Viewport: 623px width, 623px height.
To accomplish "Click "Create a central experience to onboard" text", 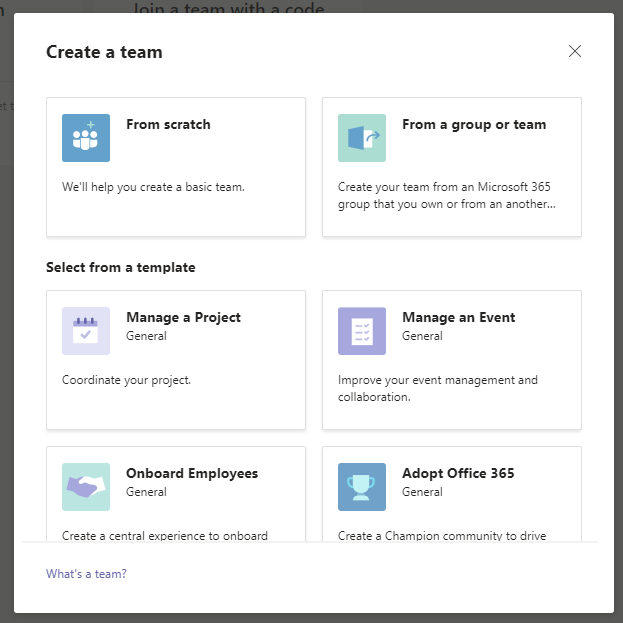I will point(165,536).
